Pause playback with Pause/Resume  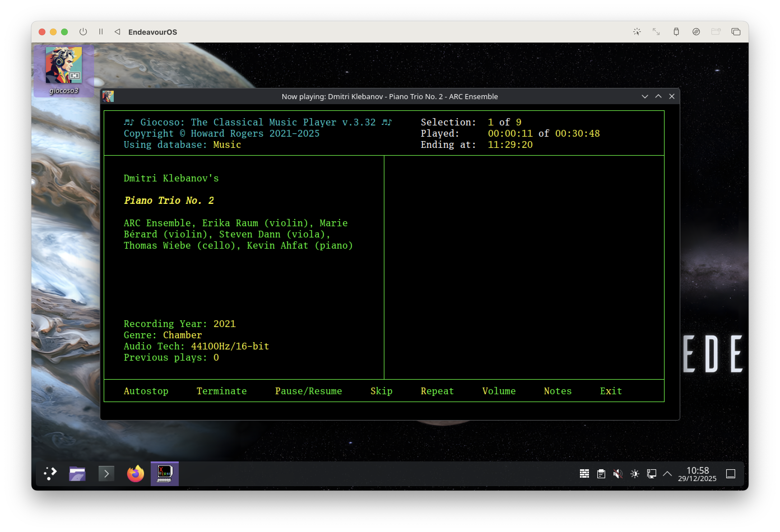click(308, 391)
